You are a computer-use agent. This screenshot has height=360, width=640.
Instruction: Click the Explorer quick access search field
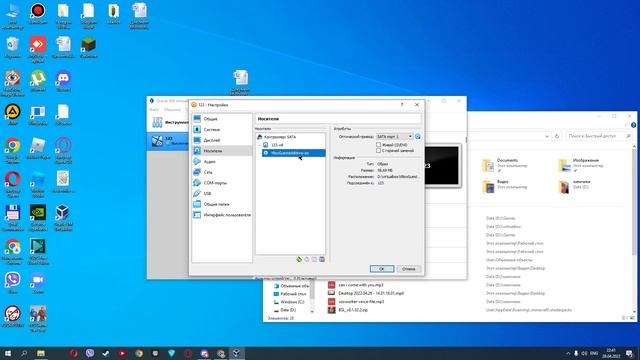599,136
